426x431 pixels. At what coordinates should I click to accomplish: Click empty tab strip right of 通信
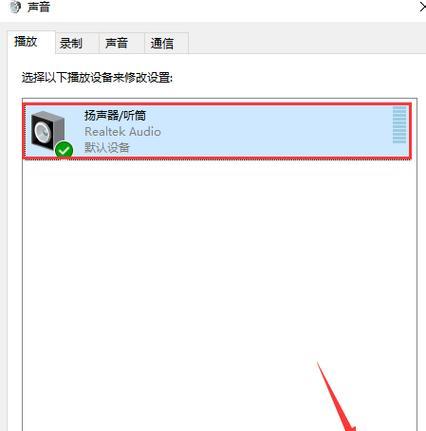307,43
